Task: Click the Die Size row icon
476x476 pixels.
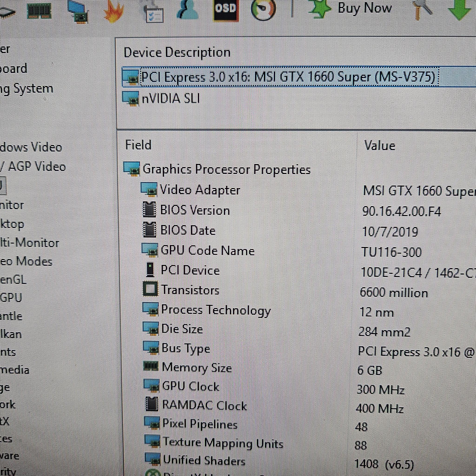Action: coord(151,328)
